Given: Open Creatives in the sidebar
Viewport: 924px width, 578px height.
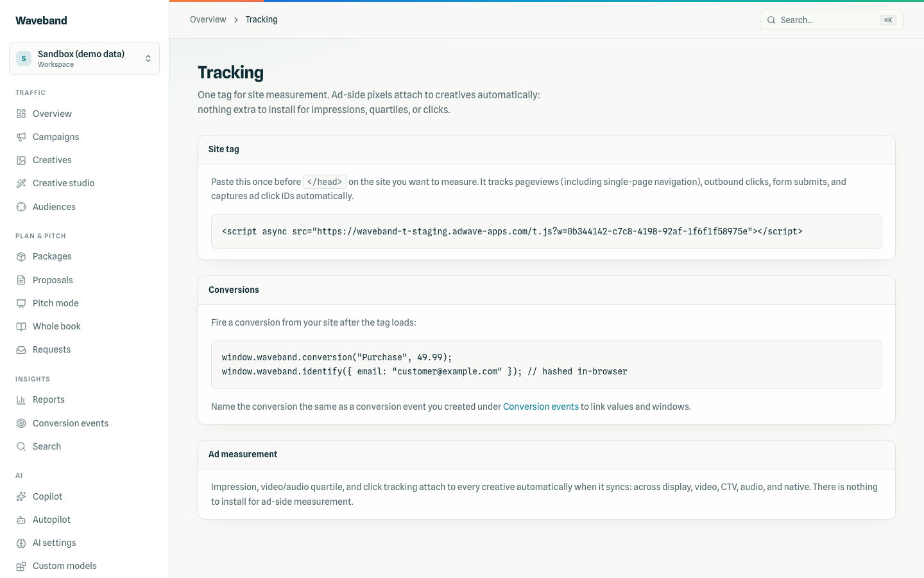Looking at the screenshot, I should point(84,160).
